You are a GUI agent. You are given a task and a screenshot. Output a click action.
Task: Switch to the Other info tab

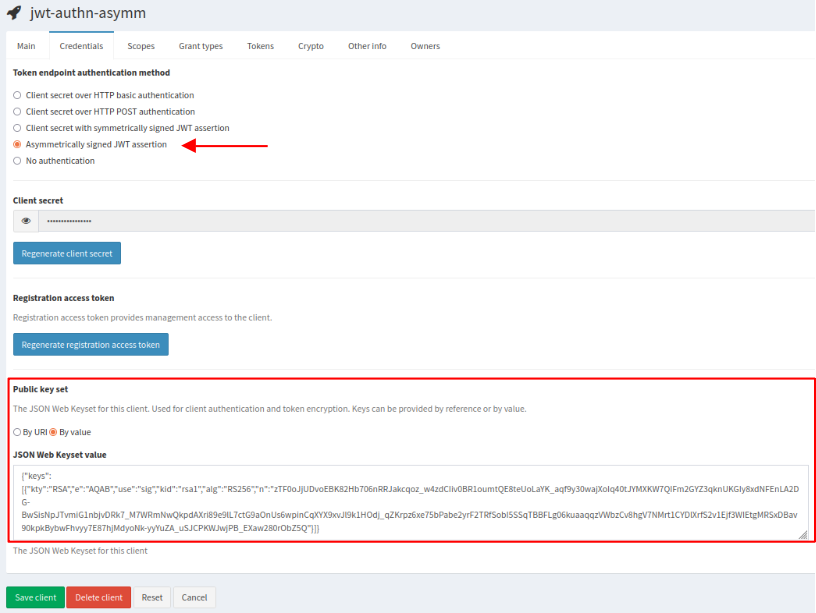[367, 46]
